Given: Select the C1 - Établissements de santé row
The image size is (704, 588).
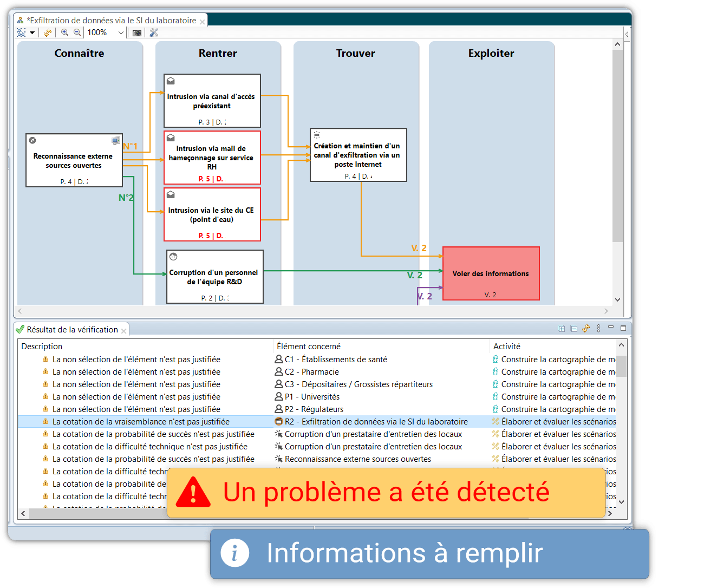Looking at the screenshot, I should coord(317,360).
